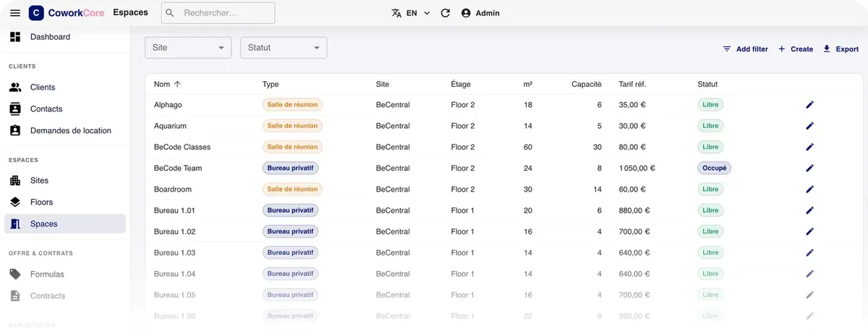Edit the Alphago row with pencil icon
Viewport: 868px width, 336px height.
point(810,105)
